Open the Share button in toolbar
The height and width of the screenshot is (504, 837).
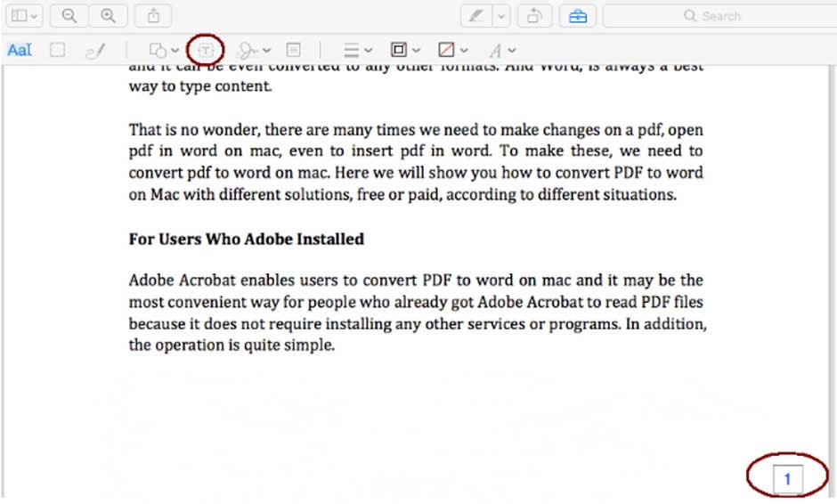click(x=153, y=15)
